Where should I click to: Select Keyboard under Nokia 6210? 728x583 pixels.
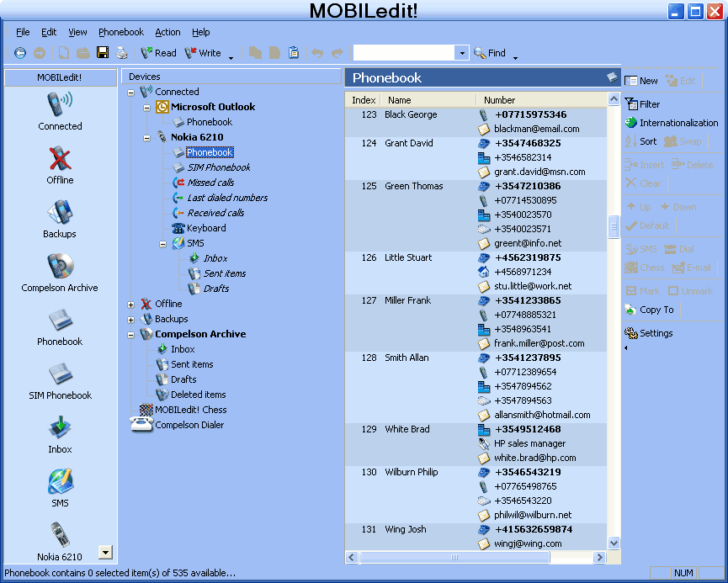pos(199,228)
